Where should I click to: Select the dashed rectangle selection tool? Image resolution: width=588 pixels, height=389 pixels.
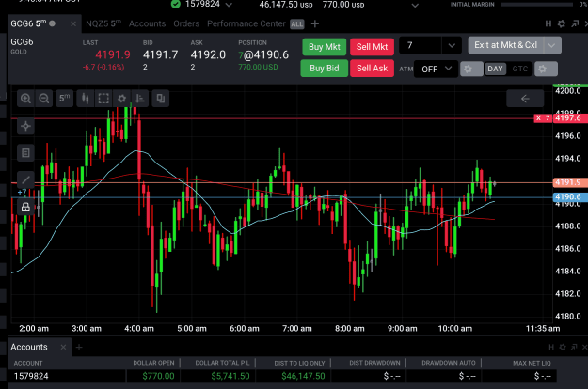103,99
